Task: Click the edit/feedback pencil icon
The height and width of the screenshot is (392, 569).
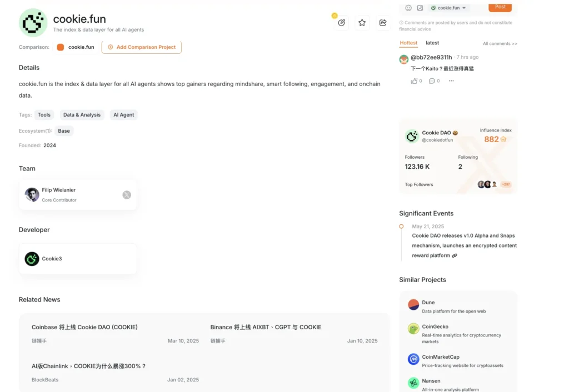Action: pos(342,23)
